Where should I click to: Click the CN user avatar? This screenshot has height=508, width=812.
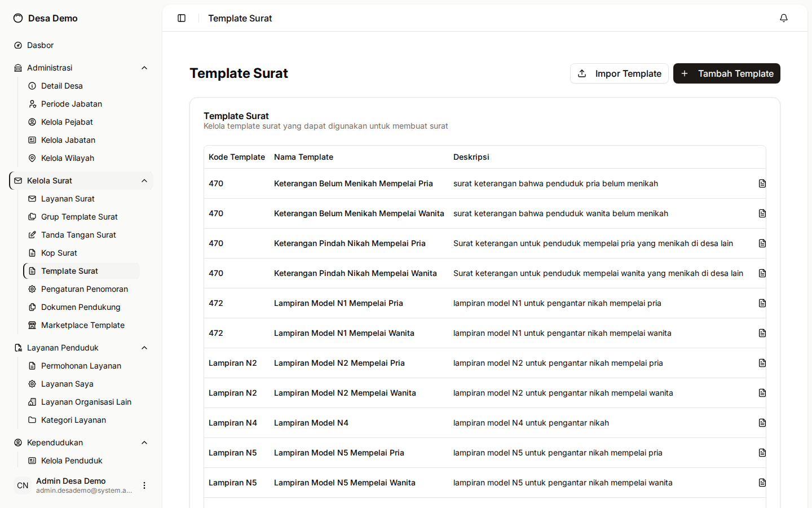pyautogui.click(x=23, y=485)
